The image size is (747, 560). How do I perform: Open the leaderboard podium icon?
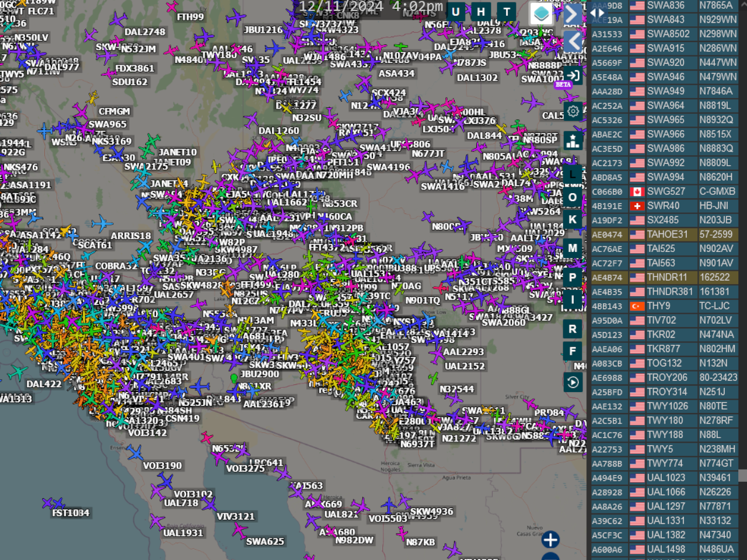(x=573, y=141)
